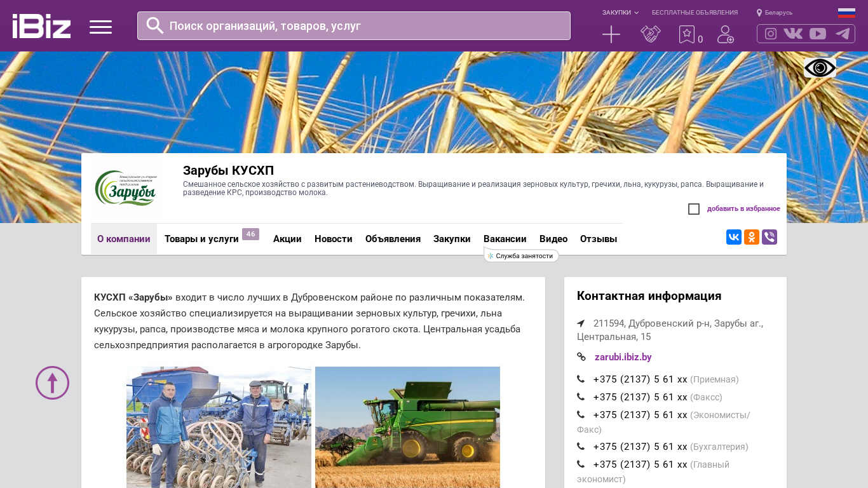The image size is (868, 488).
Task: Check the добавить в избранное checkbox
Action: tap(694, 209)
